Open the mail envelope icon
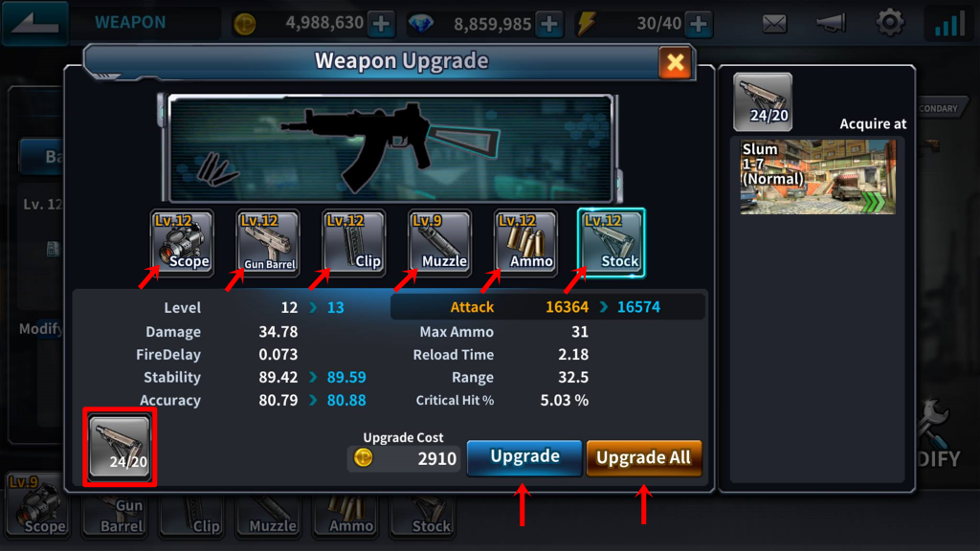The width and height of the screenshot is (980, 551). pos(774,24)
